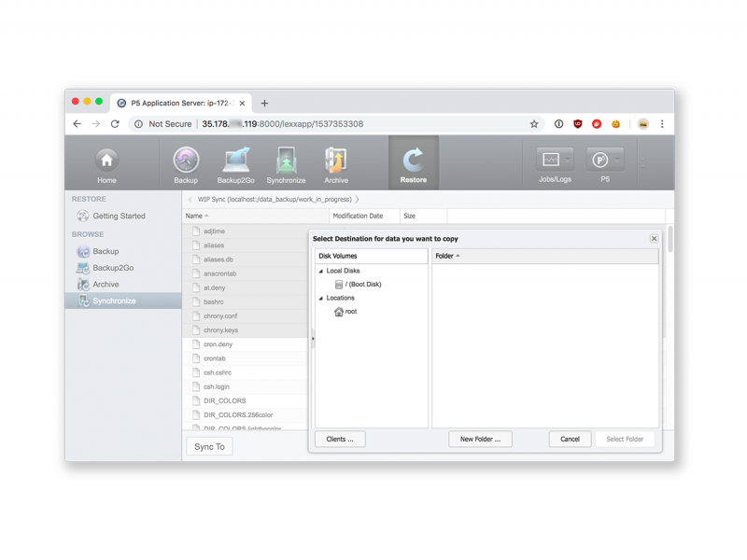Open the browser profile avatar
The width and height of the screenshot is (747, 560).
point(643,124)
